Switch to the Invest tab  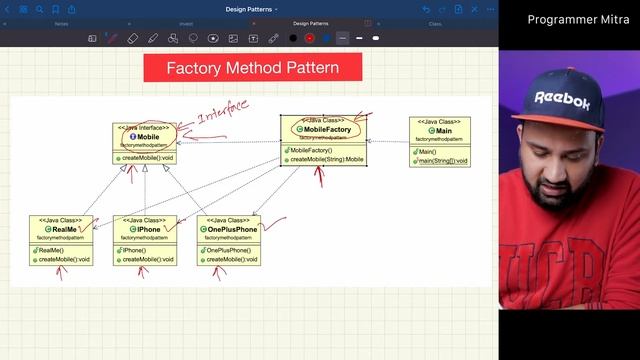point(186,24)
